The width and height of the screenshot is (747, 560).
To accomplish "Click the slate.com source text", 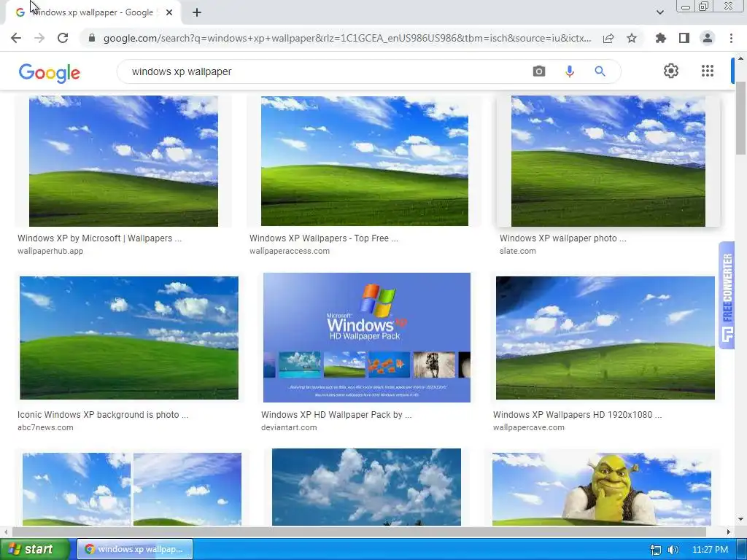I will [518, 251].
